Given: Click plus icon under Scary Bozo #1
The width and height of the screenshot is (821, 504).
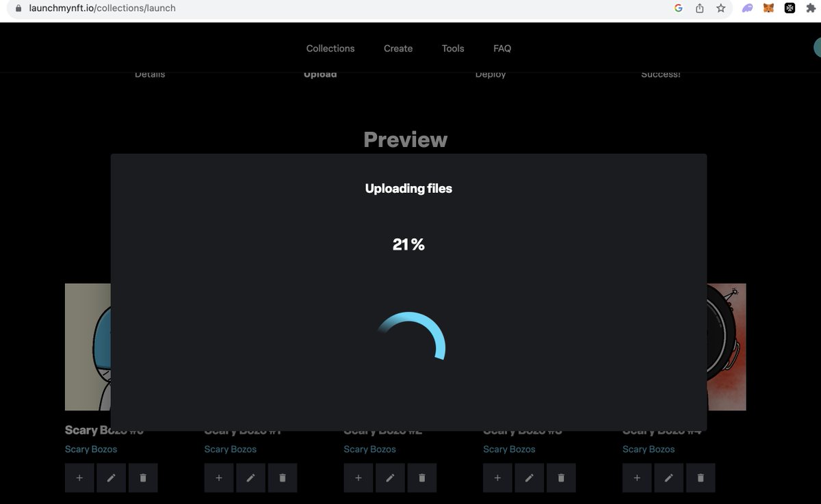Looking at the screenshot, I should tap(219, 478).
